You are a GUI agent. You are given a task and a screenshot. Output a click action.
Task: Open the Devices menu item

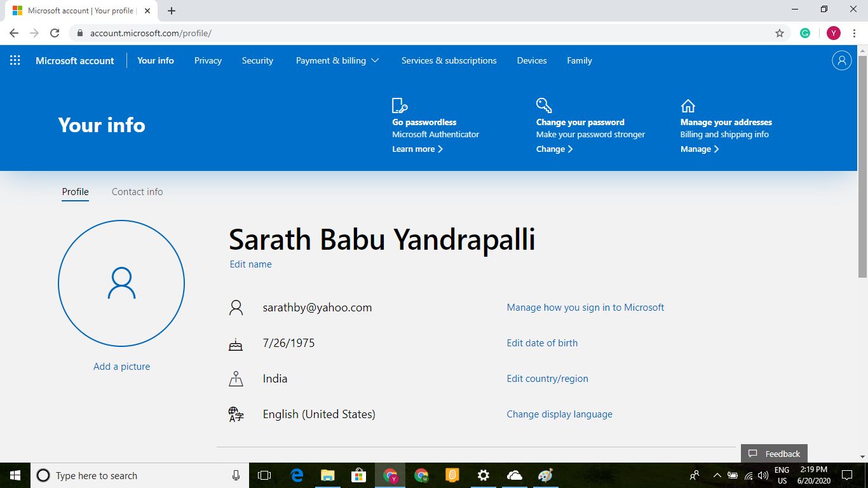coord(532,60)
